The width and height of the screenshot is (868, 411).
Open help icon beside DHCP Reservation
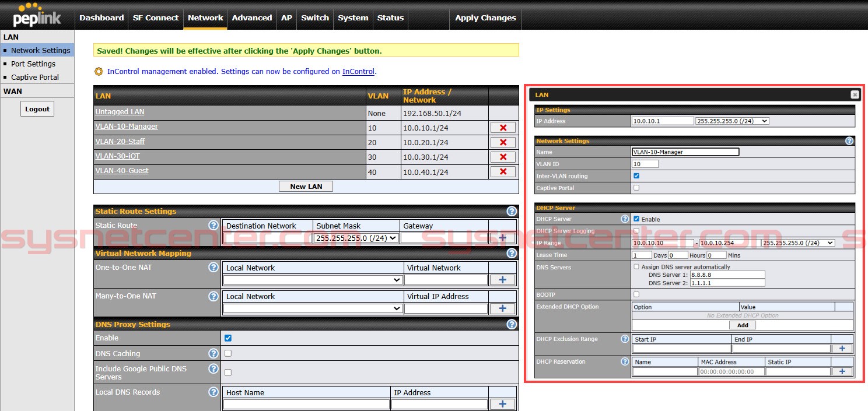tap(625, 361)
